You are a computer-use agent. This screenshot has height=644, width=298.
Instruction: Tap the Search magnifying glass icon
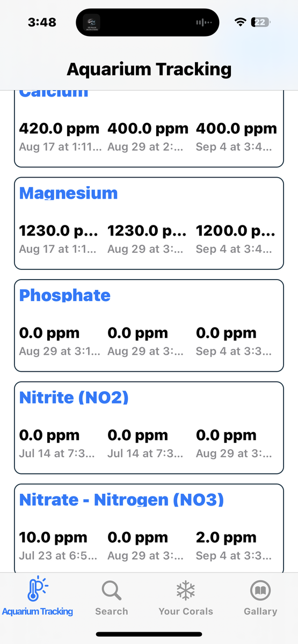(x=112, y=591)
